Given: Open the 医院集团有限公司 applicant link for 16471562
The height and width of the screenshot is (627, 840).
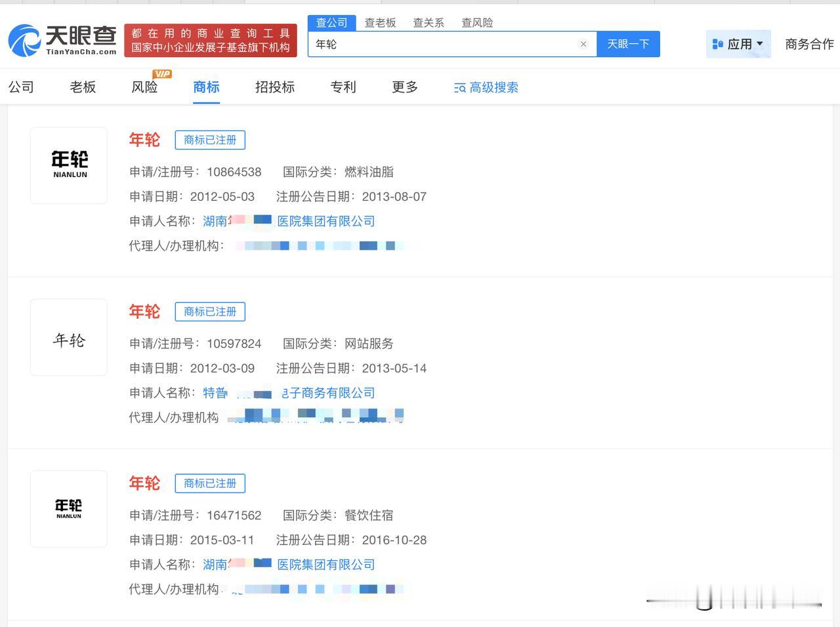Looking at the screenshot, I should click(x=289, y=565).
